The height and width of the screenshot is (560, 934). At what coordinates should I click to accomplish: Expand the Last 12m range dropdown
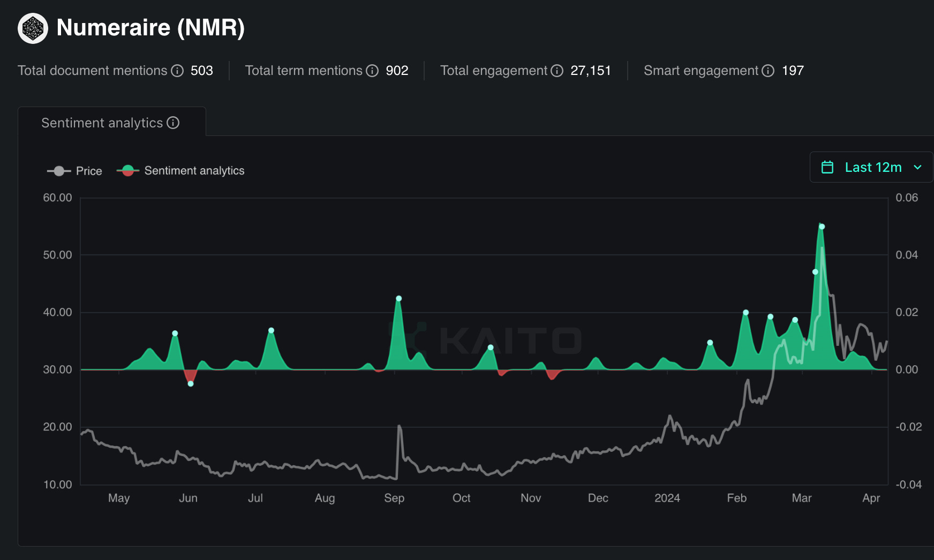click(x=871, y=168)
